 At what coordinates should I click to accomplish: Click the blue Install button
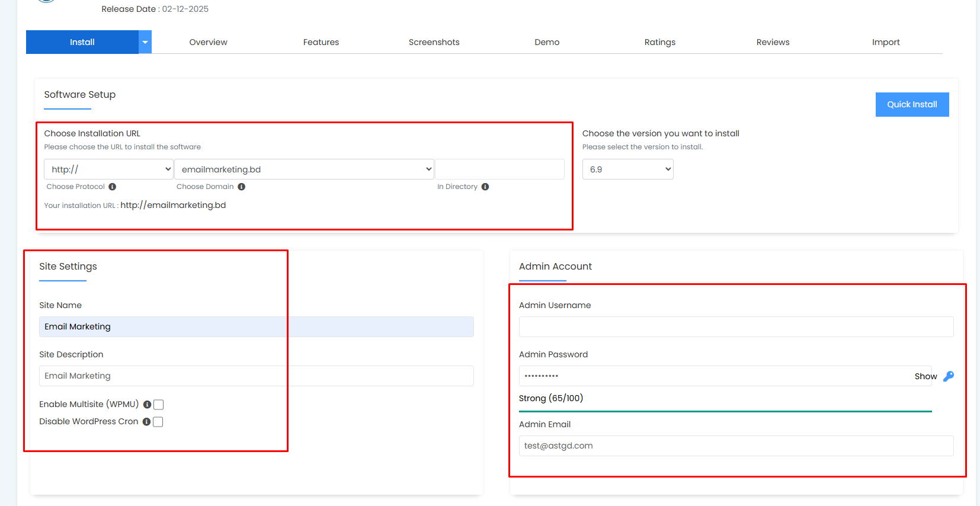[82, 42]
